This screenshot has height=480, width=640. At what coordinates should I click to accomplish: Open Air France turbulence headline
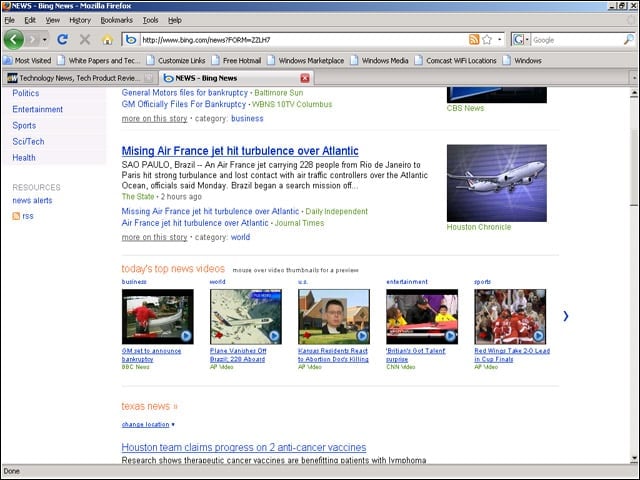(240, 151)
